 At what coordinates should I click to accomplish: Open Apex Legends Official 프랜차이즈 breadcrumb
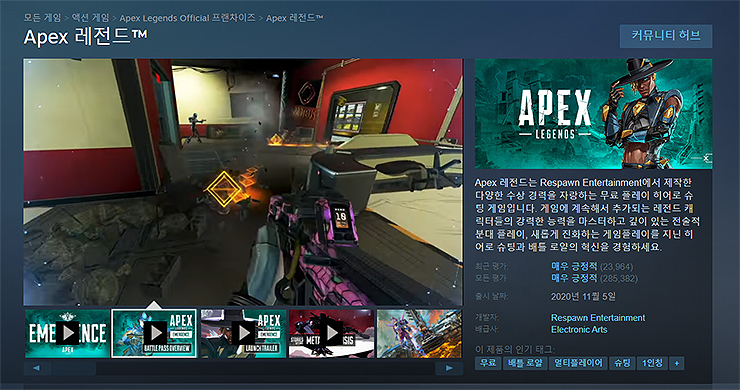187,18
